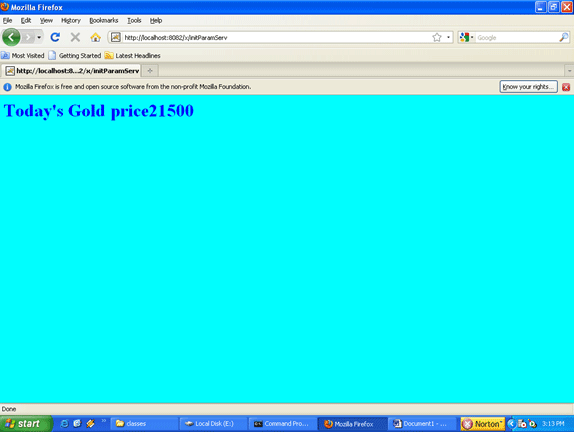Viewport: 577px width, 433px height.
Task: Stop loading with the X button
Action: tap(75, 37)
